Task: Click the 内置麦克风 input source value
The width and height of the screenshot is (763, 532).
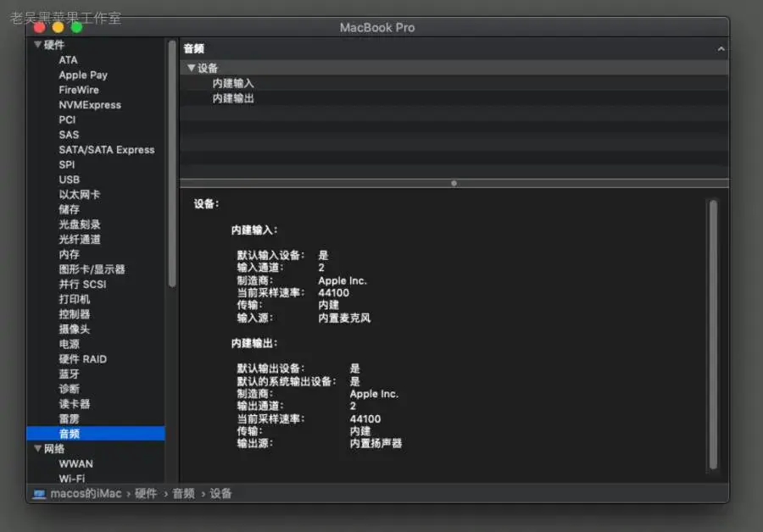Action: [x=344, y=318]
